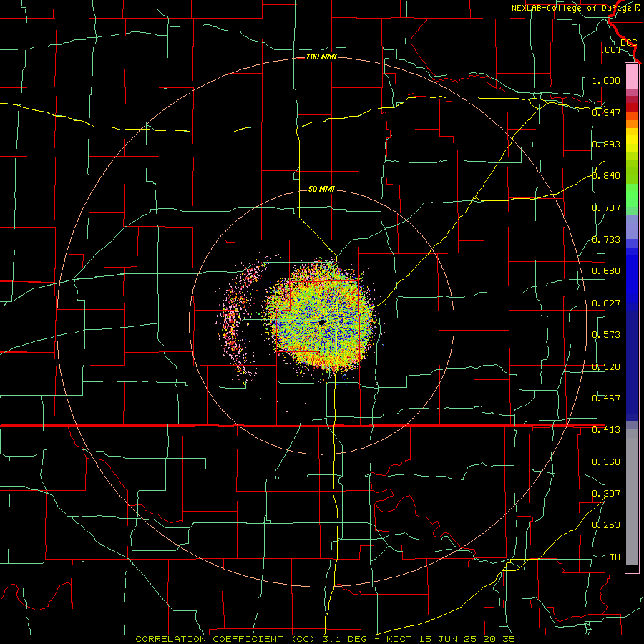Click the 0.253 legend value
This screenshot has width=644, height=644.
(x=606, y=525)
